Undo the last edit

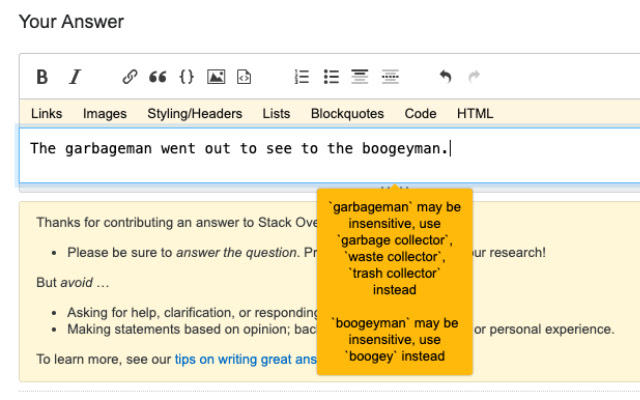[x=445, y=77]
